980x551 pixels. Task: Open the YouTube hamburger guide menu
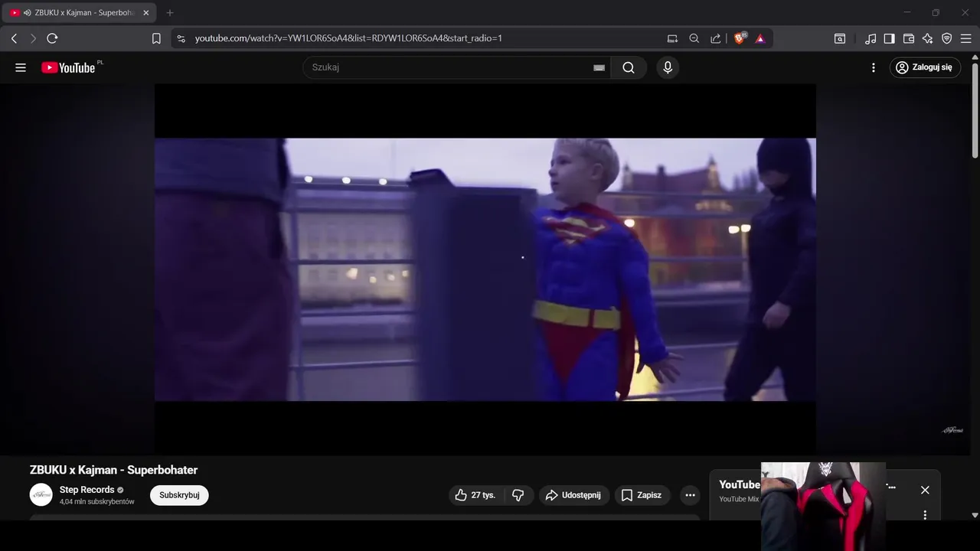point(21,67)
